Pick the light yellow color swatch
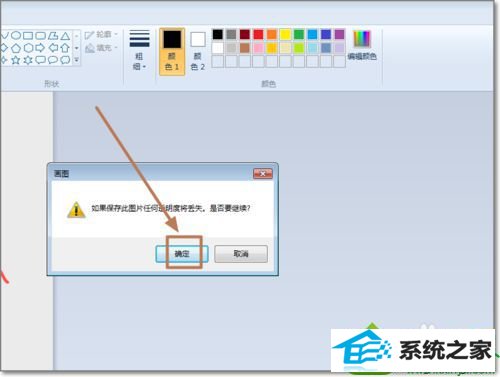This screenshot has height=377, width=500. pyautogui.click(x=285, y=48)
